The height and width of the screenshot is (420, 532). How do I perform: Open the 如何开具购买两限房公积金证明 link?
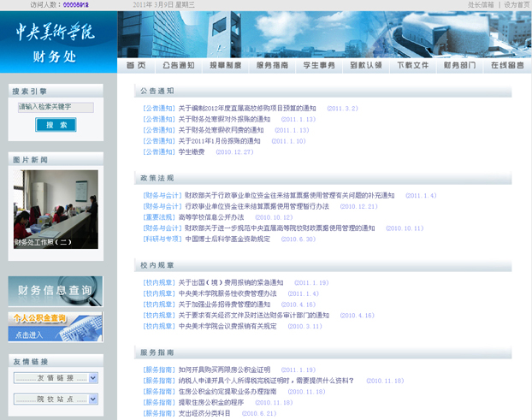coord(224,370)
